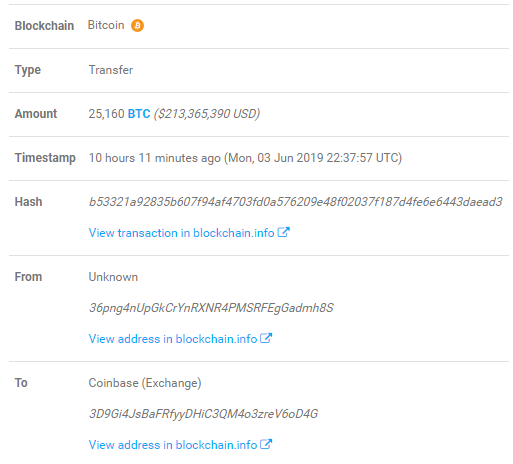
Task: Click the Unknown sender label
Action: pyautogui.click(x=113, y=277)
